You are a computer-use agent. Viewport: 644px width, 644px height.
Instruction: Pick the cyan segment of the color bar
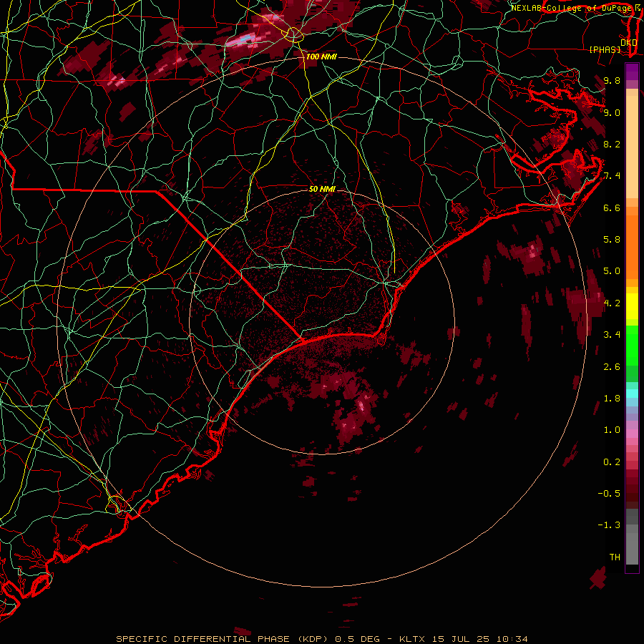point(632,394)
